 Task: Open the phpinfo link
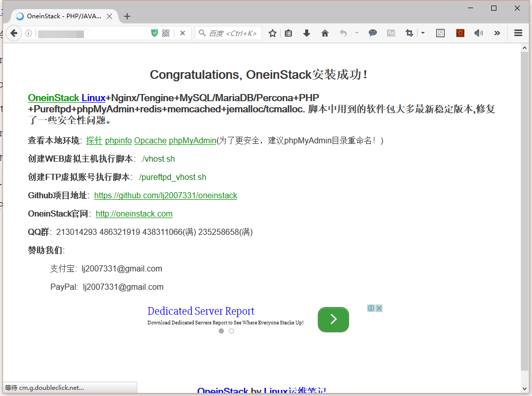coord(119,140)
